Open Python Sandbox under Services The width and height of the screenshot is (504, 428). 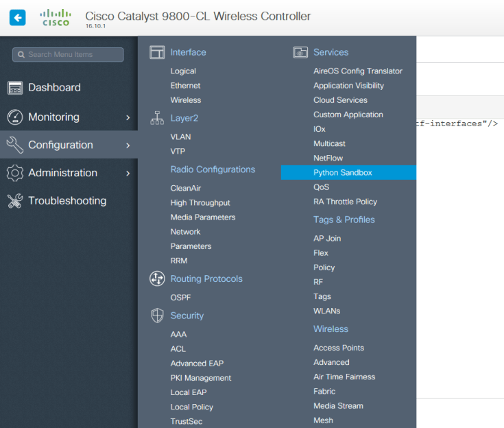(x=343, y=173)
